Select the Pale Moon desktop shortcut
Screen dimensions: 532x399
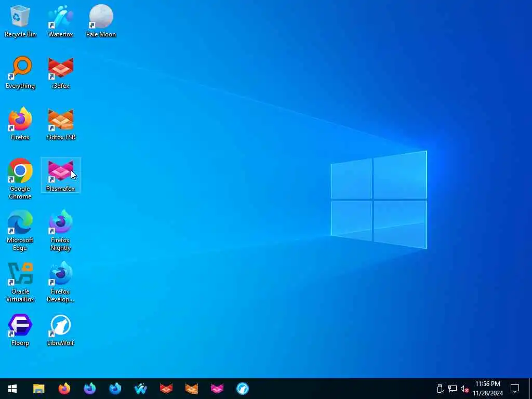pyautogui.click(x=101, y=21)
